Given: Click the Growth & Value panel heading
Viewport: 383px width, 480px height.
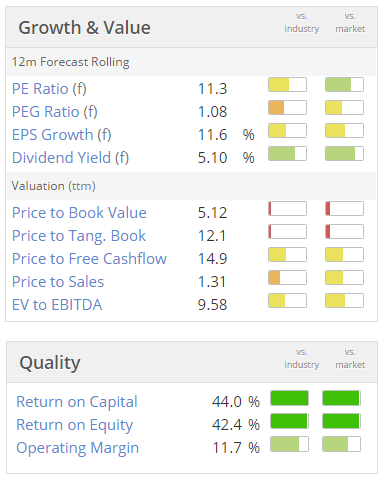Looking at the screenshot, I should pos(84,27).
